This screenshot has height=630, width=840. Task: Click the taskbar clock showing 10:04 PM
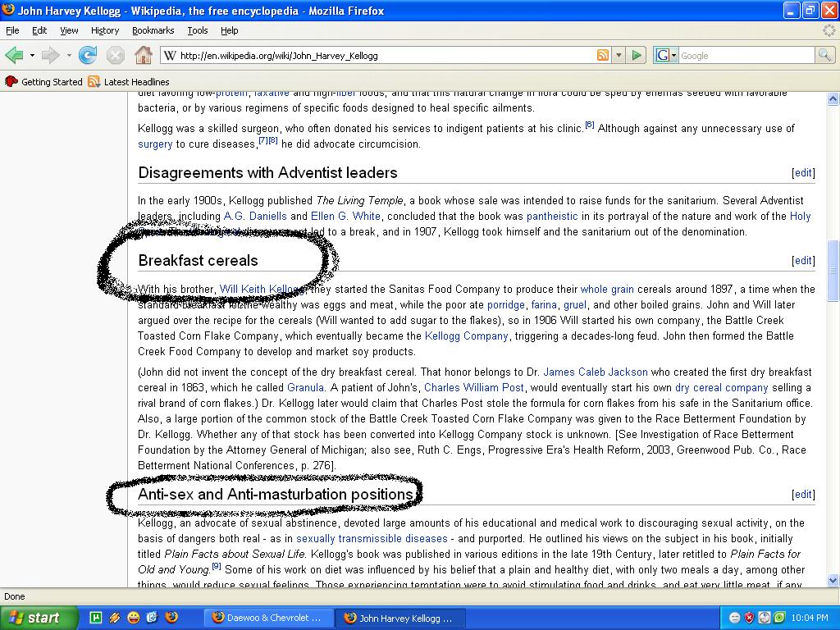(x=809, y=618)
